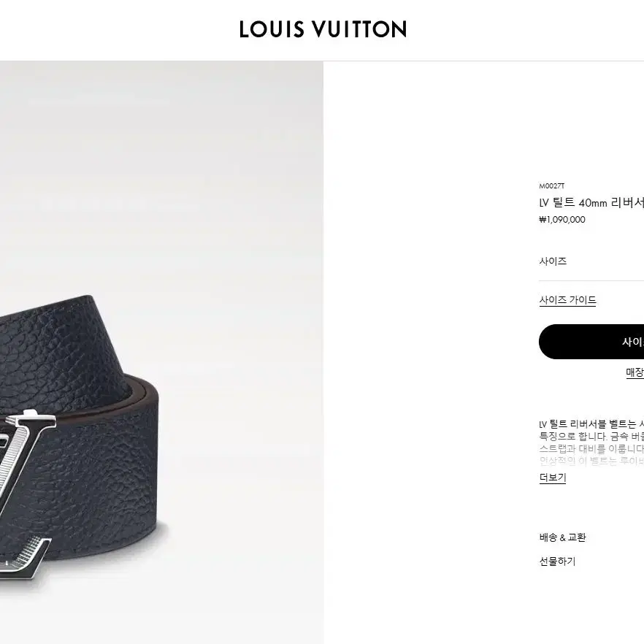The height and width of the screenshot is (644, 644).
Task: Click the faded last description line
Action: point(591,461)
